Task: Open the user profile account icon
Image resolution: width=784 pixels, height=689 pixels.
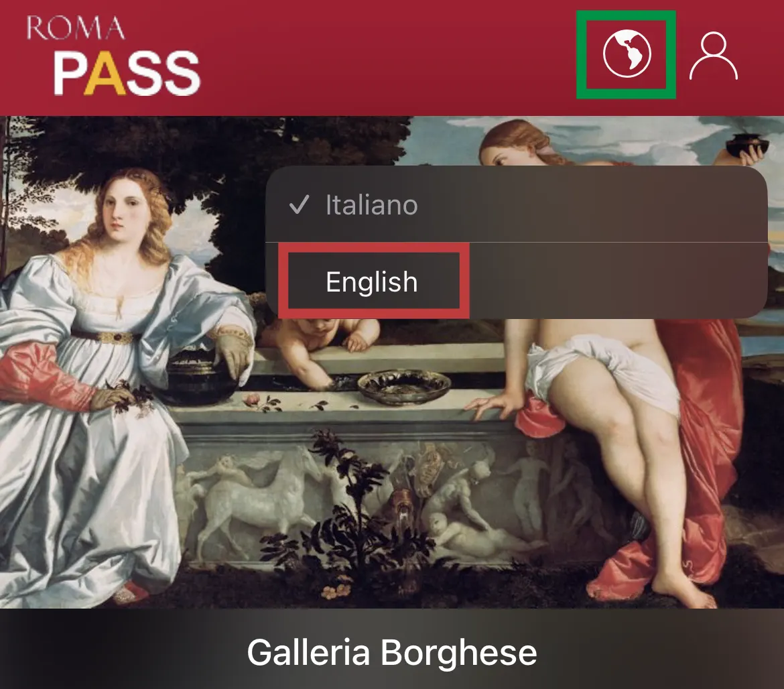Action: 714,56
